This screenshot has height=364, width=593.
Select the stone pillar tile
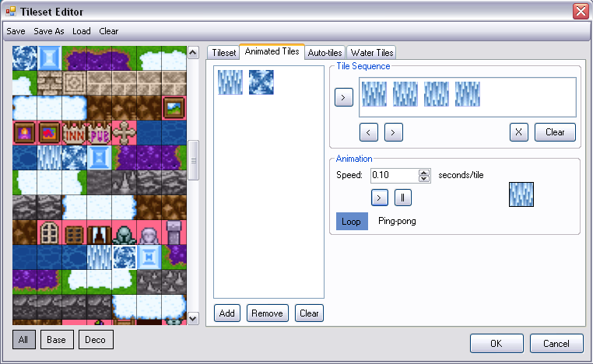[174, 233]
